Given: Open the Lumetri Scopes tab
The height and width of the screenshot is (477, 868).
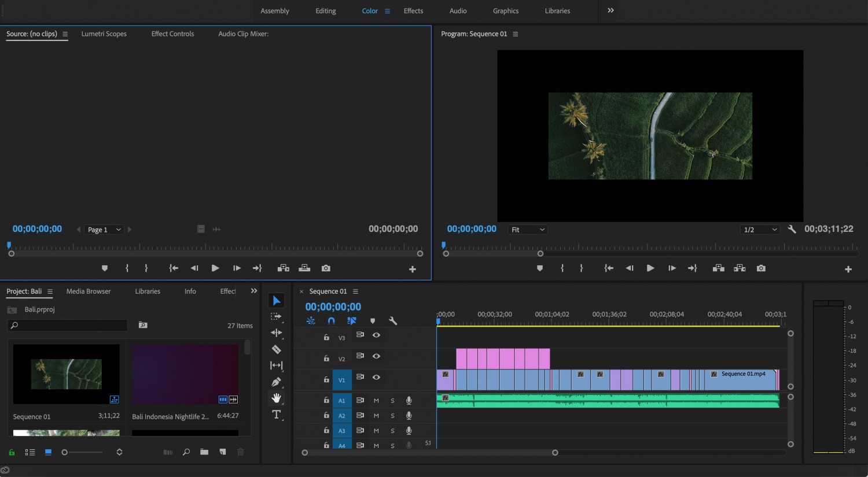Looking at the screenshot, I should click(104, 34).
